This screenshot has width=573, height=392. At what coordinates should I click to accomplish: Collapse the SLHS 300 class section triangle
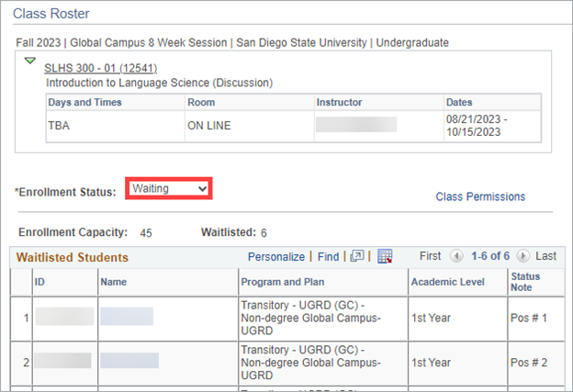30,61
